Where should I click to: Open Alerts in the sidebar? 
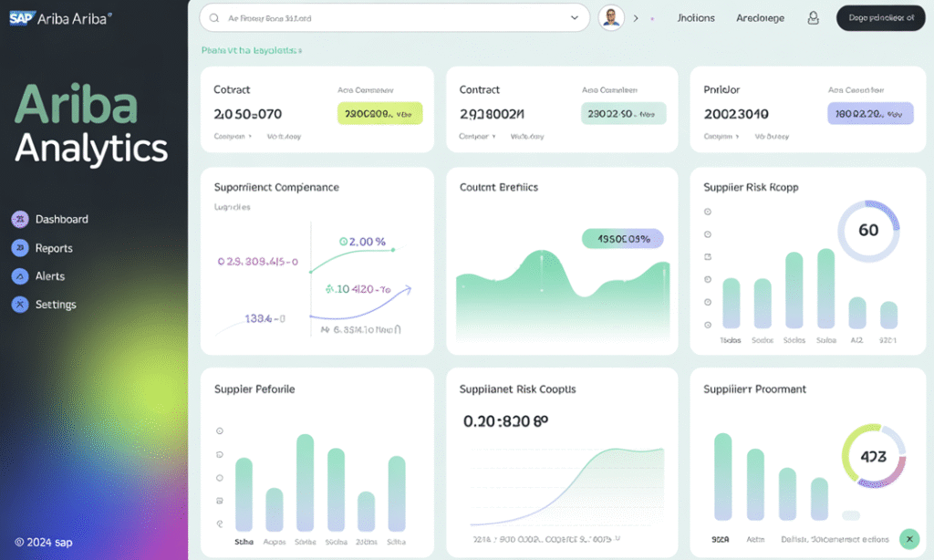(x=38, y=275)
